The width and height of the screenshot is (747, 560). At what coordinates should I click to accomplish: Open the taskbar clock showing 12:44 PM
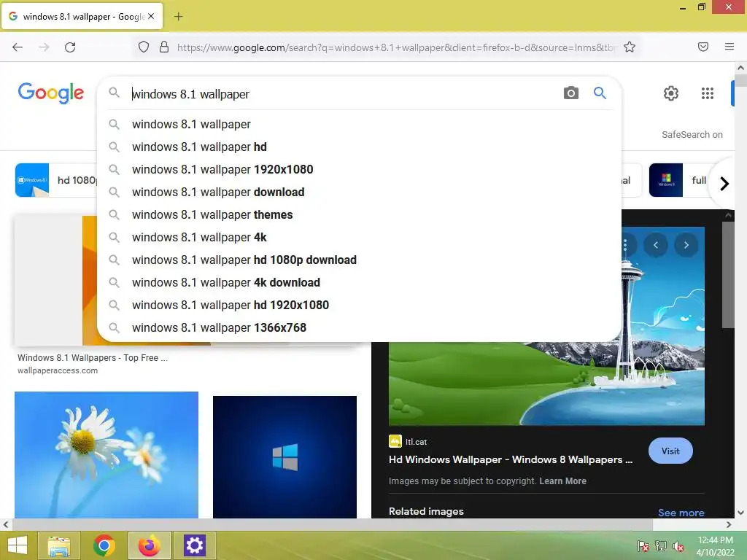(715, 545)
